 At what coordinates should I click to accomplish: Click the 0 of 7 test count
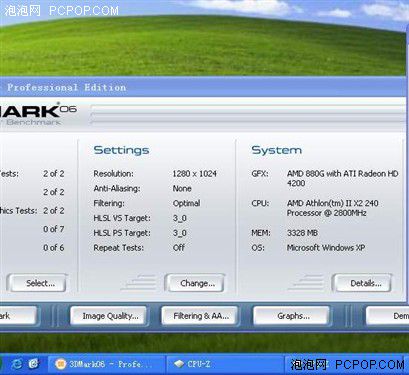pos(54,229)
